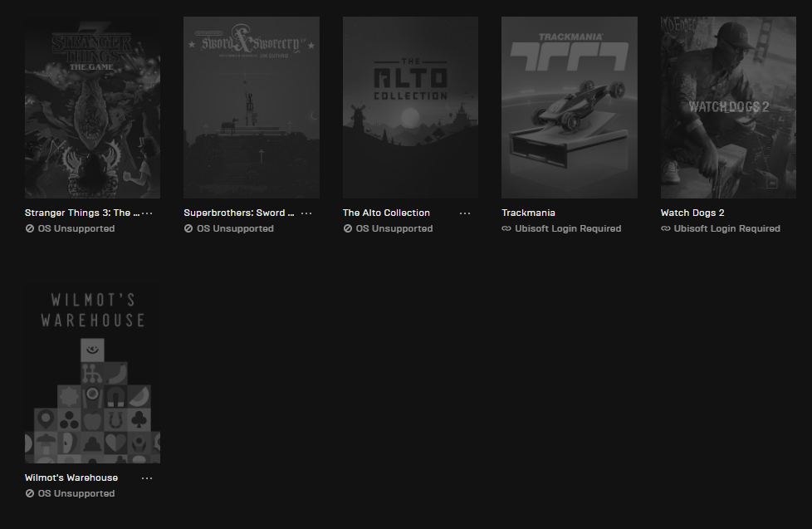Open options menu for Stranger Things 3

[147, 213]
